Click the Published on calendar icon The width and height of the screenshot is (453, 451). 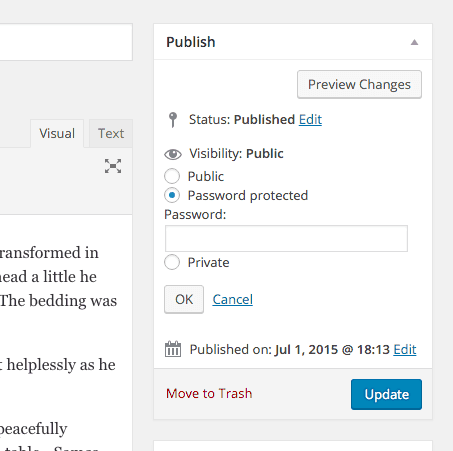tap(173, 349)
